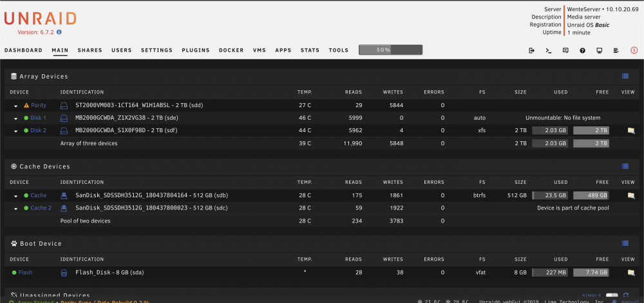Click the 50% progress bar in header
This screenshot has height=303, width=644.
[x=391, y=50]
